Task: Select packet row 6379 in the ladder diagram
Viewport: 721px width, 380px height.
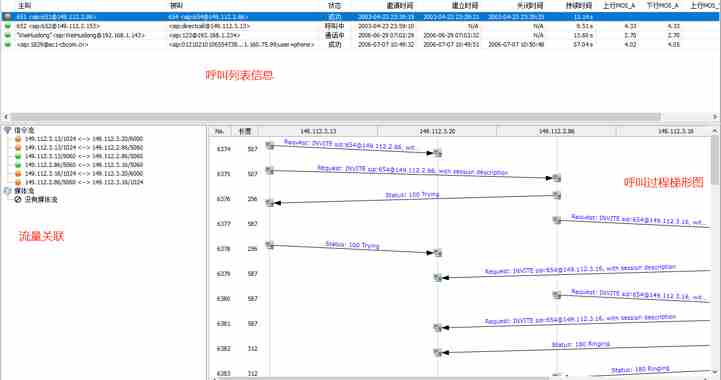Action: pos(460,274)
